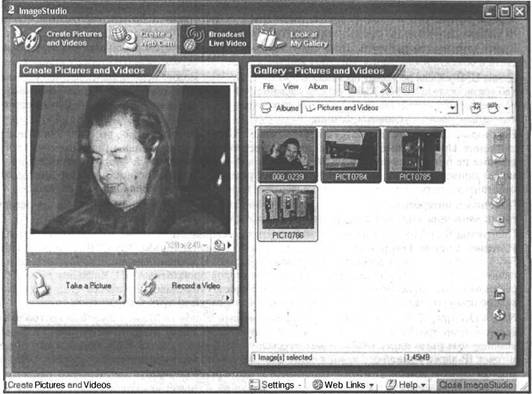Click the Record a Video button
The height and width of the screenshot is (394, 532).
pos(184,285)
